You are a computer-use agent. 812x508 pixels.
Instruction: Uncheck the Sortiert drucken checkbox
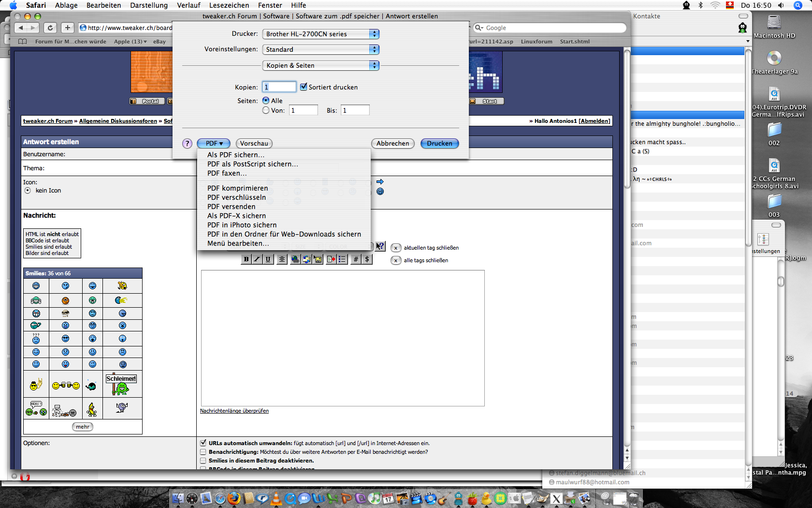(x=304, y=87)
